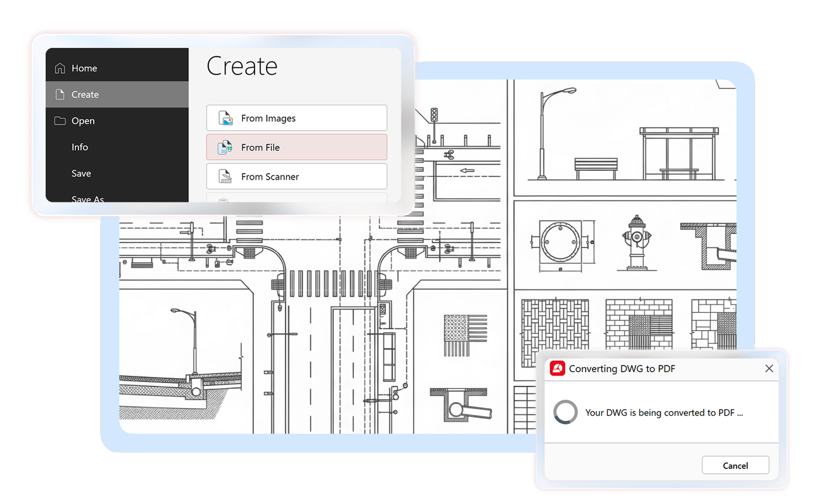Create a PDF From Images
The width and height of the screenshot is (819, 504).
pos(297,118)
